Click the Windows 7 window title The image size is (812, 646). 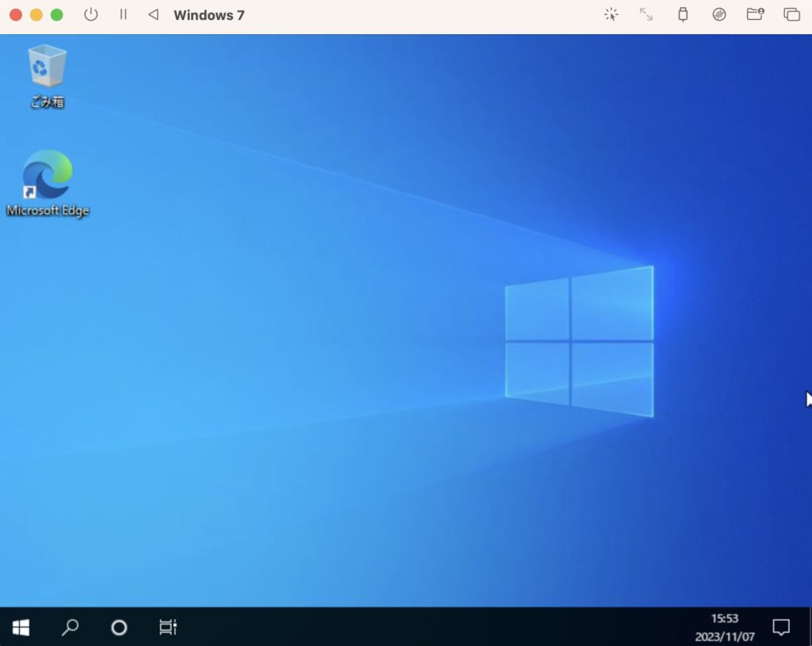tap(209, 15)
